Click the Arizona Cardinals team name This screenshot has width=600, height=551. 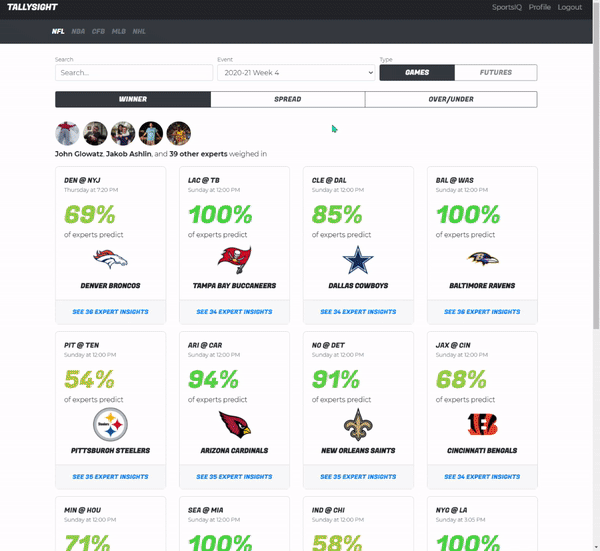[235, 451]
